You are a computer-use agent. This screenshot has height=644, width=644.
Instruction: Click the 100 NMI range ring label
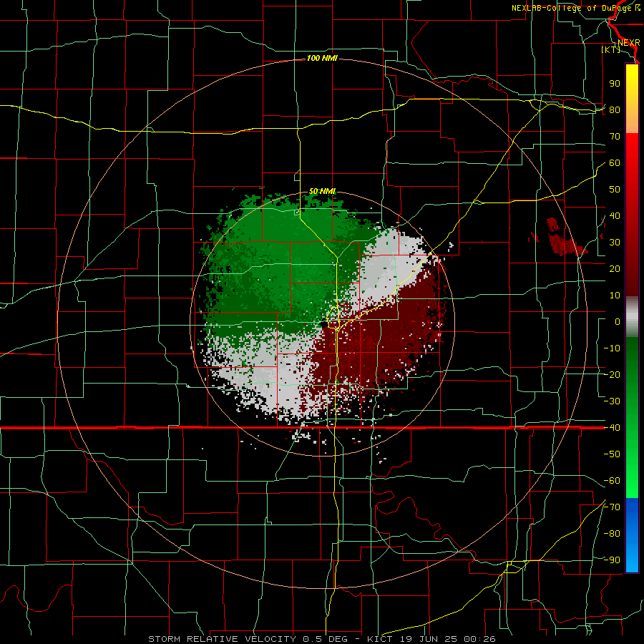pyautogui.click(x=322, y=59)
